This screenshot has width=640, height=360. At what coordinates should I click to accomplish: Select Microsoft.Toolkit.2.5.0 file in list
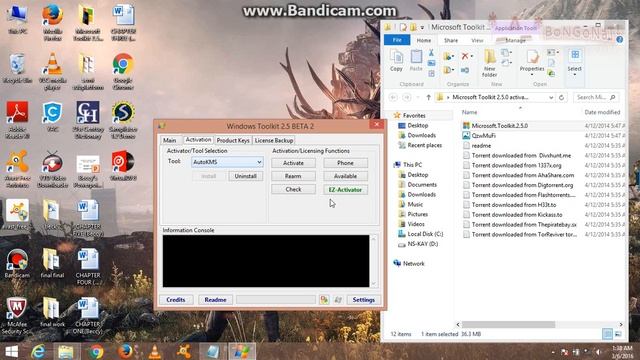click(500, 126)
